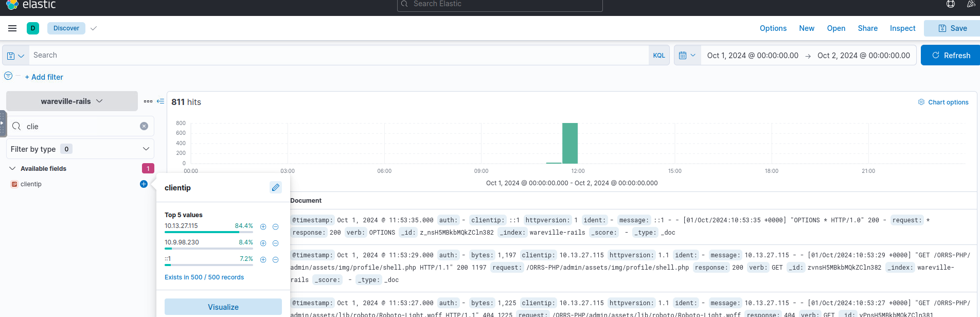Click the Visualize button for clientip
Viewport: 980px width, 317px height.
pyautogui.click(x=223, y=307)
